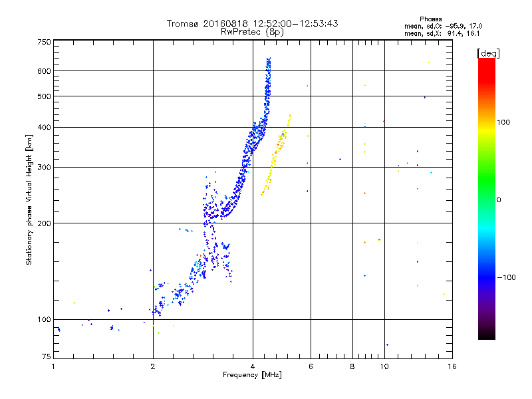Click the 'mean, sd,O: -95.9, 17.0' statistics text
532x399 pixels.
coord(443,27)
